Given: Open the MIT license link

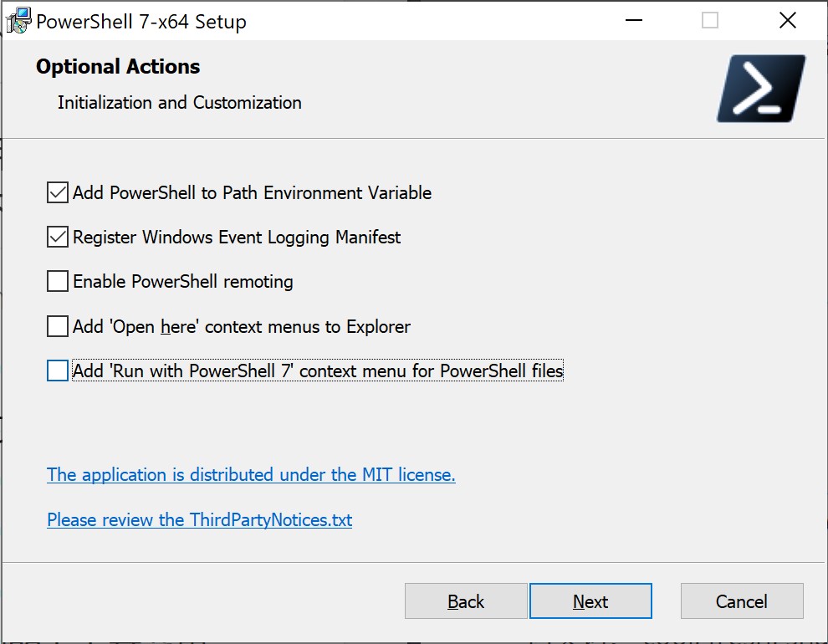Looking at the screenshot, I should [251, 475].
